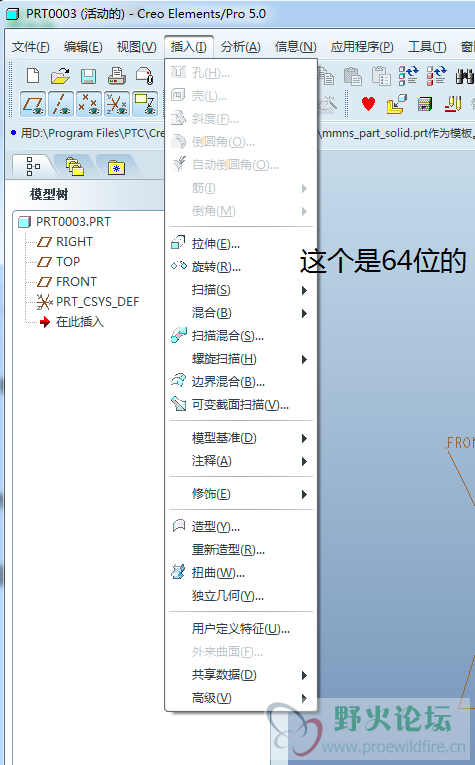
Task: Choose 造型(Y)... Style from menu
Action: (241, 527)
